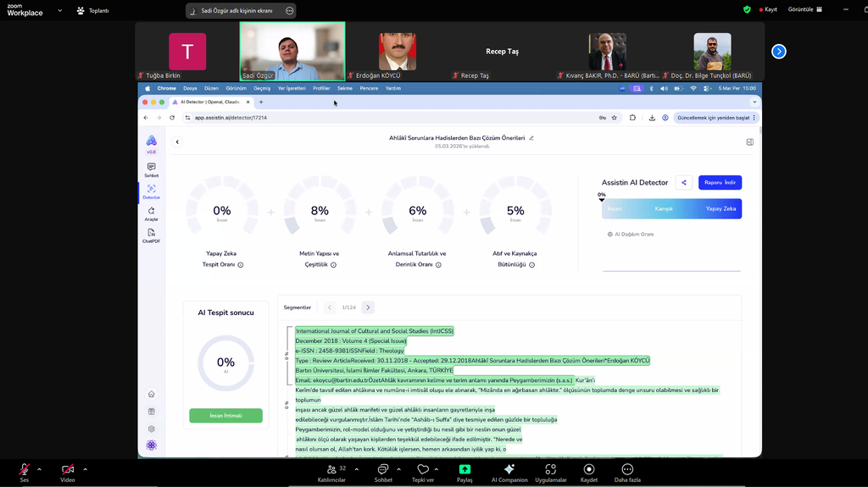Open ChatPDF from the left sidebar
The width and height of the screenshot is (868, 487).
click(151, 235)
